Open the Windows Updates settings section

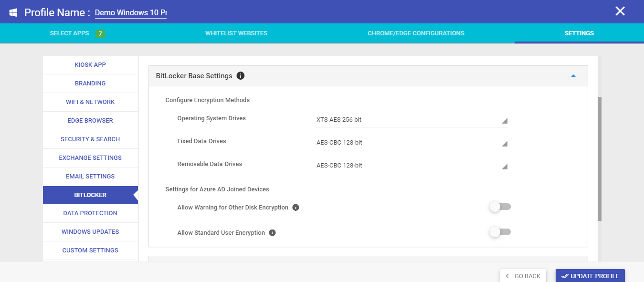click(90, 232)
